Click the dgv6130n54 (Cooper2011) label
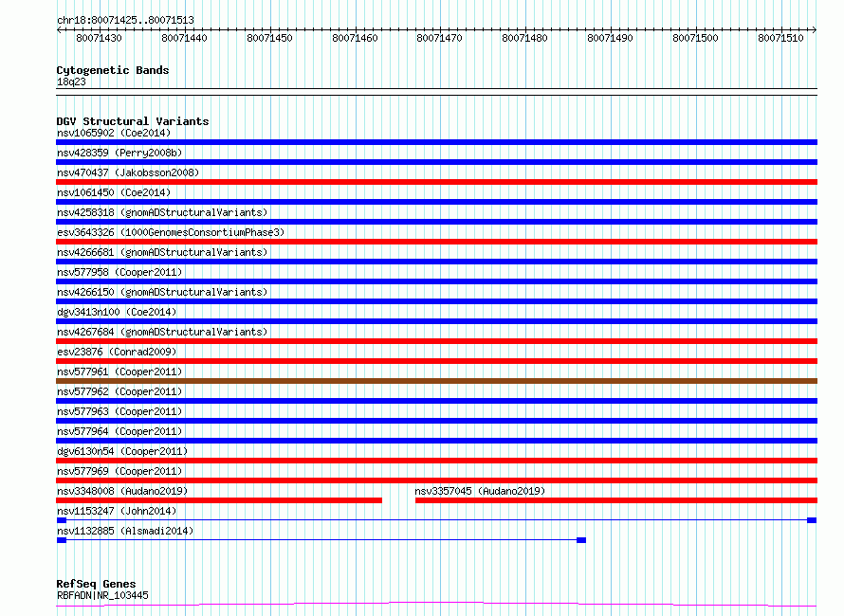Image resolution: width=844 pixels, height=616 pixels. pyautogui.click(x=122, y=451)
